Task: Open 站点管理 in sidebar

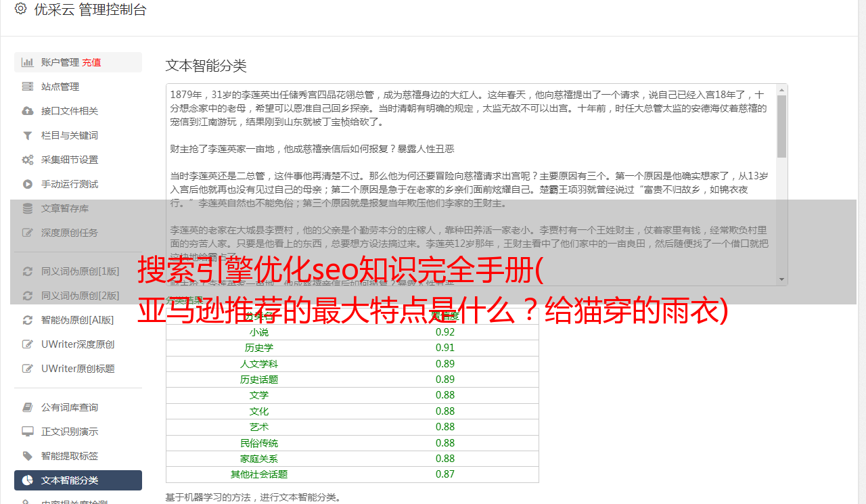Action: [x=78, y=87]
